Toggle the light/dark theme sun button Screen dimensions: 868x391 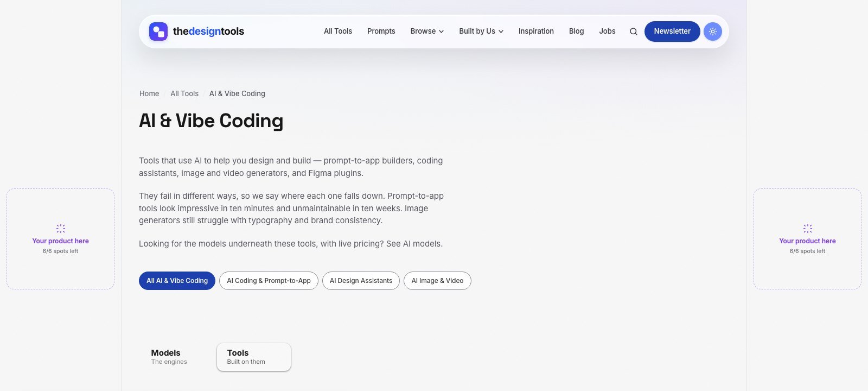point(713,31)
